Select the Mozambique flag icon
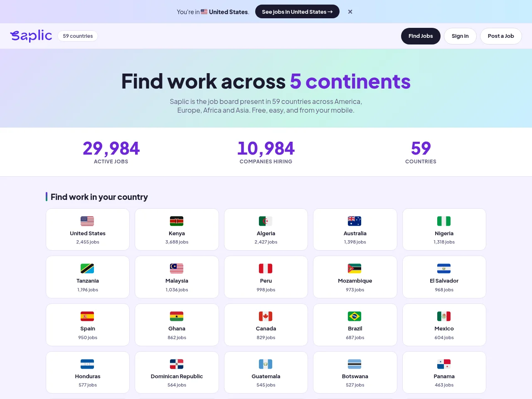532x399 pixels. tap(355, 268)
